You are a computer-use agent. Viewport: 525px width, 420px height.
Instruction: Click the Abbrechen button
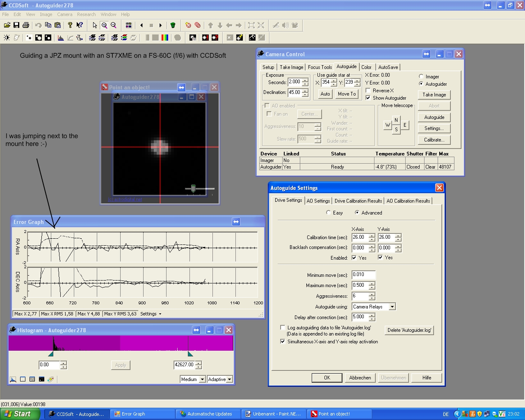[x=360, y=378]
